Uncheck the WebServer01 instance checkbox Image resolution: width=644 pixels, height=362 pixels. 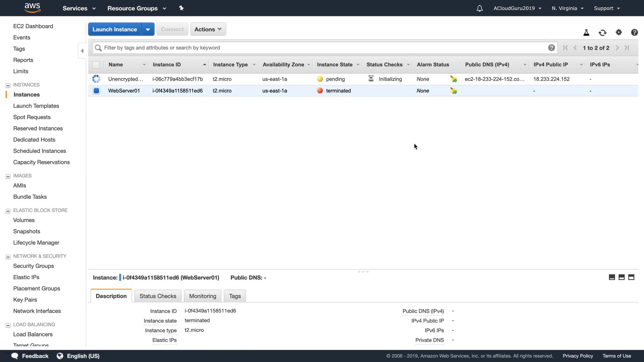tap(96, 91)
